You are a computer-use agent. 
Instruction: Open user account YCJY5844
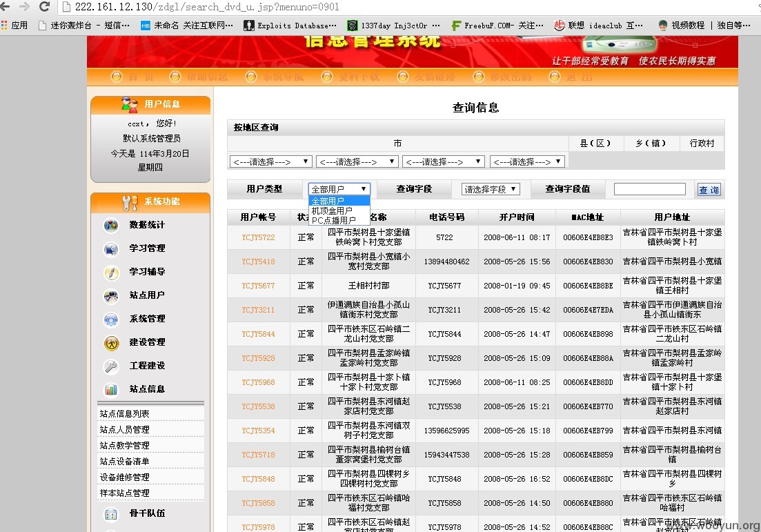[x=258, y=334]
